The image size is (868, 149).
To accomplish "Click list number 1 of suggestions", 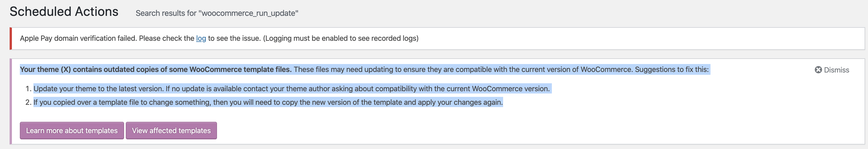I will pyautogui.click(x=28, y=89).
